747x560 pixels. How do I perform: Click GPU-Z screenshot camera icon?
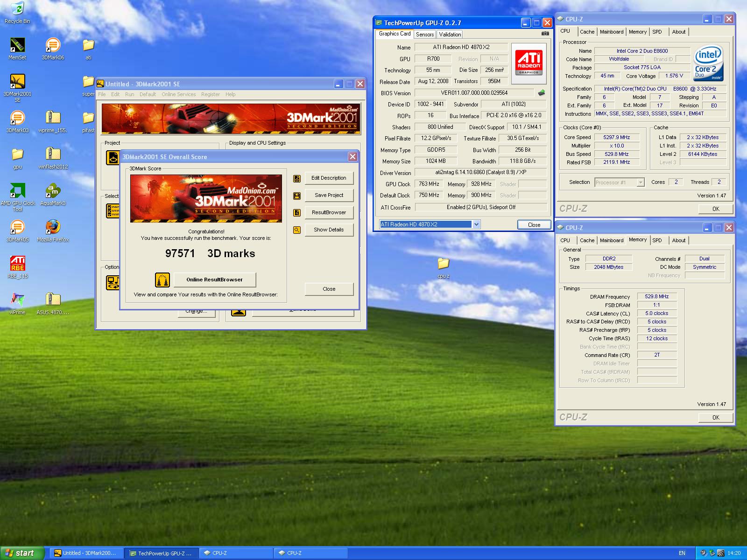point(545,34)
